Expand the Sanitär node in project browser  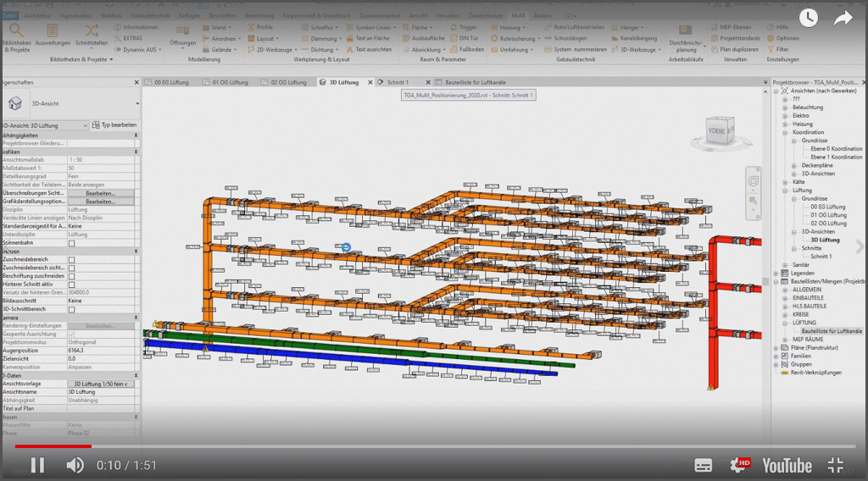(786, 265)
